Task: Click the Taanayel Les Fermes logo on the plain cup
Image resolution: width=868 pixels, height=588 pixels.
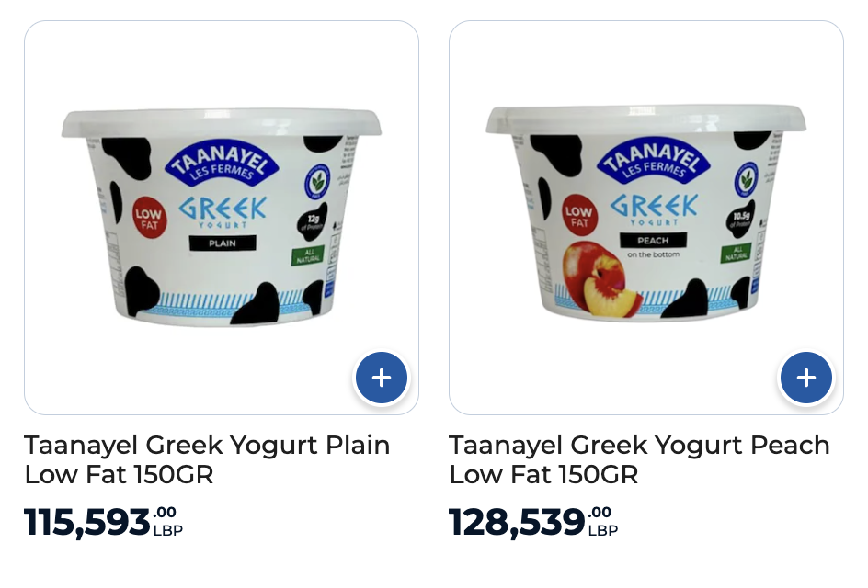Action: point(222,161)
